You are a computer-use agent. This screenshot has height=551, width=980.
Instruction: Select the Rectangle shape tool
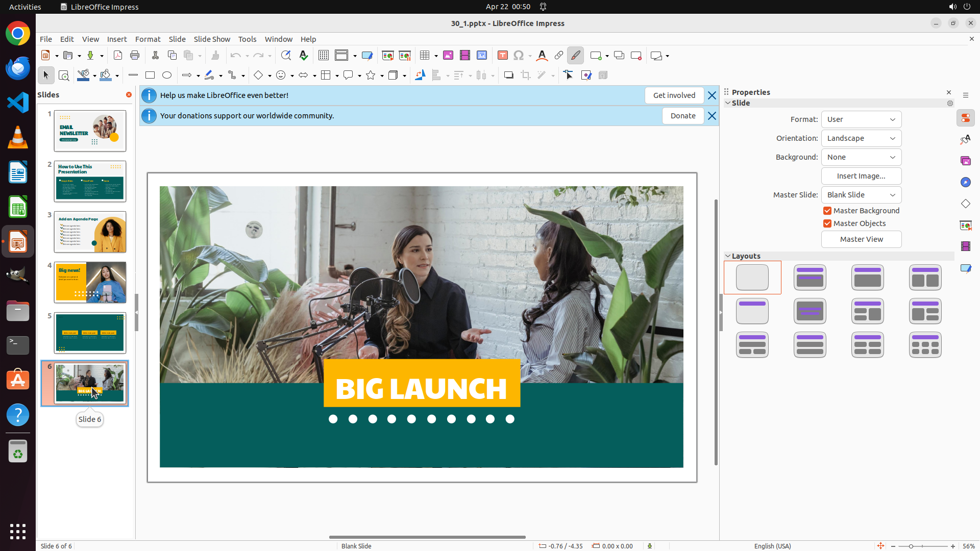(x=150, y=76)
